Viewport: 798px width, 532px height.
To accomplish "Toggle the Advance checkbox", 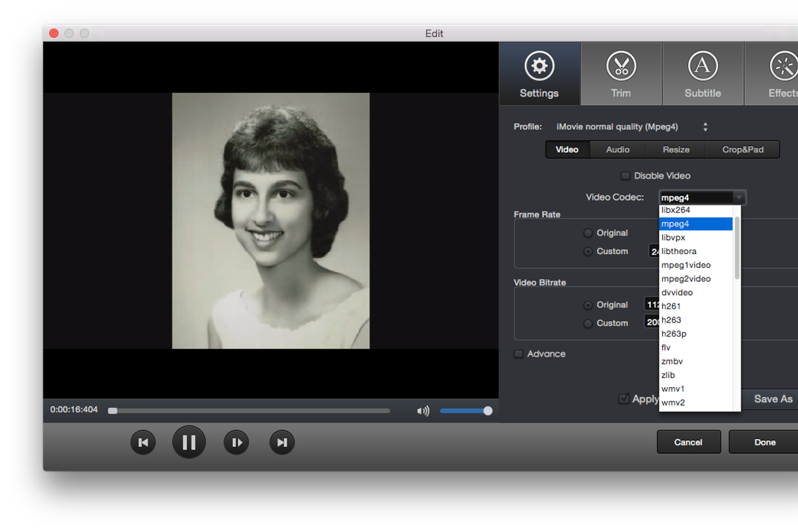I will click(x=519, y=354).
